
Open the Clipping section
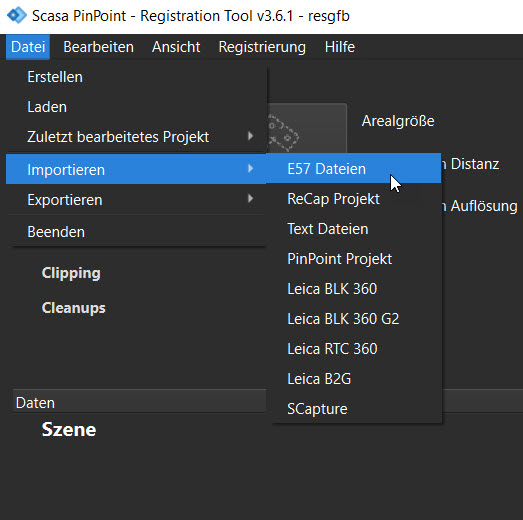(x=71, y=273)
